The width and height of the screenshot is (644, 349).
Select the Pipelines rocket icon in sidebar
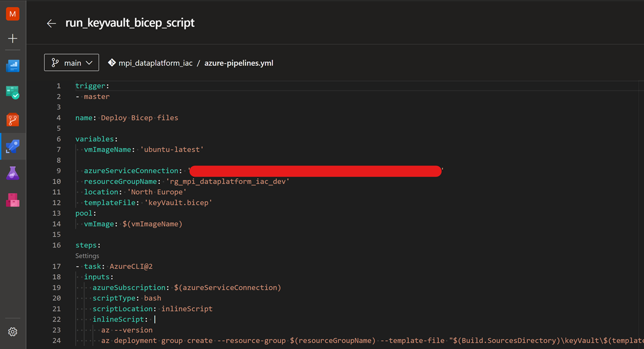(12, 146)
